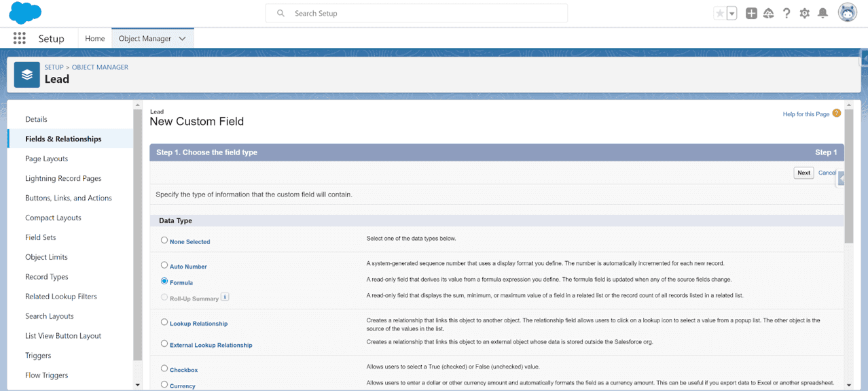This screenshot has height=391, width=868.
Task: Open Page Layouts in the sidebar
Action: 46,158
